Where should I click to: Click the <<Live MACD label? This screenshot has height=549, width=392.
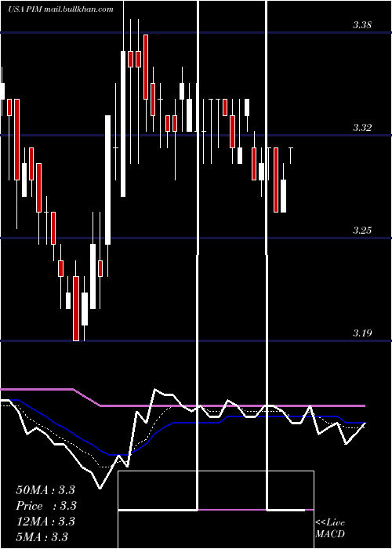tap(330, 528)
